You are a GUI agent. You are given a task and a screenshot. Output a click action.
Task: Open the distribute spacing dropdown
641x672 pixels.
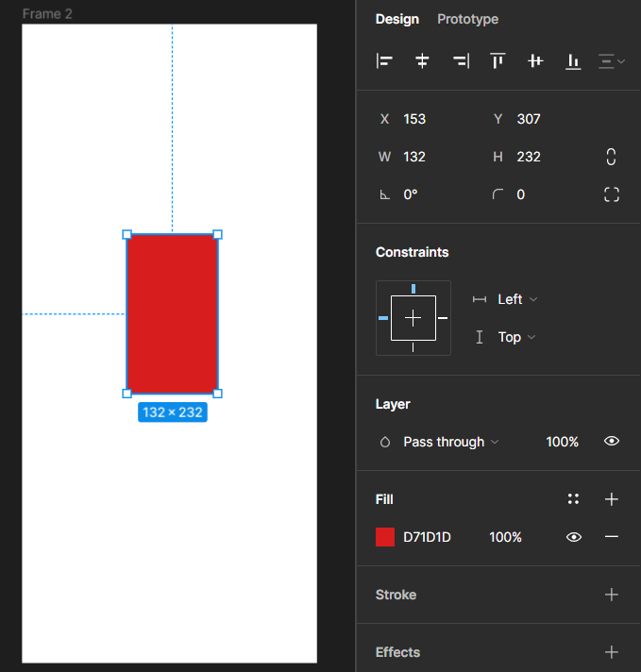[612, 61]
